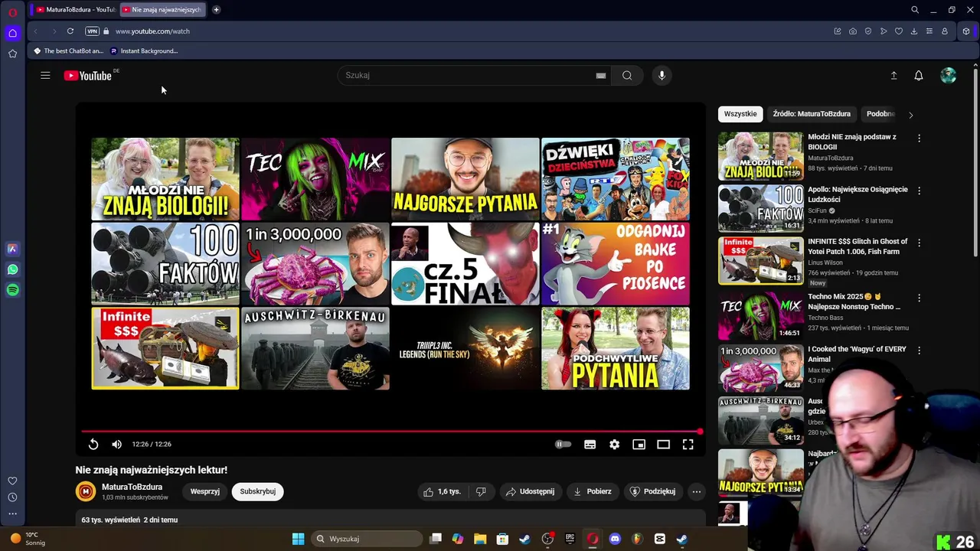
Task: Toggle the autoplay switch in the player
Action: pyautogui.click(x=563, y=444)
